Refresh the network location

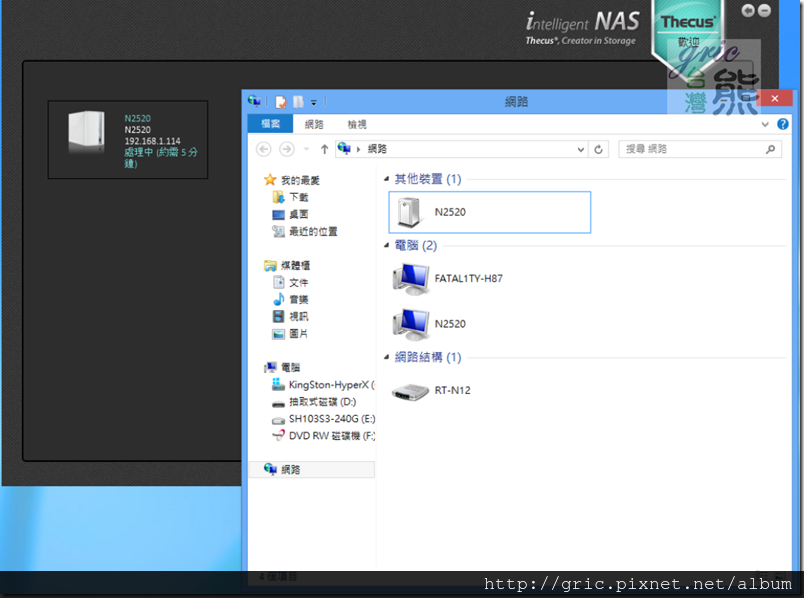click(x=598, y=149)
